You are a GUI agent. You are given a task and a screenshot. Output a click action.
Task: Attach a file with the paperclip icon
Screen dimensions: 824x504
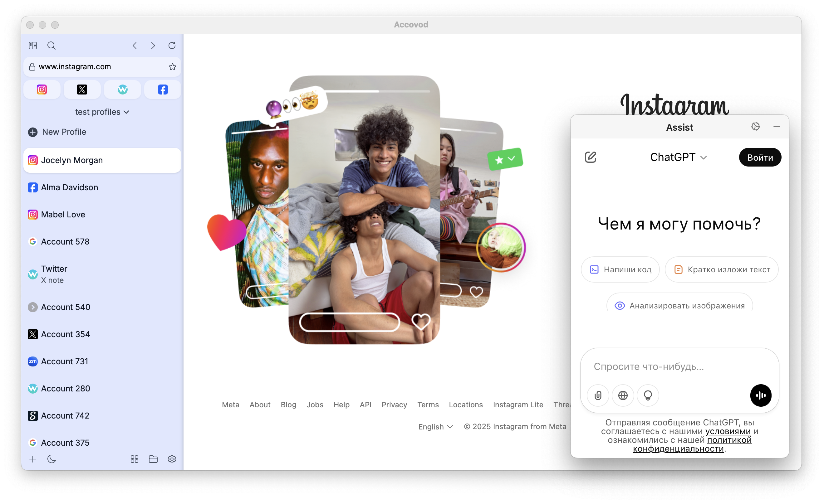(x=598, y=395)
